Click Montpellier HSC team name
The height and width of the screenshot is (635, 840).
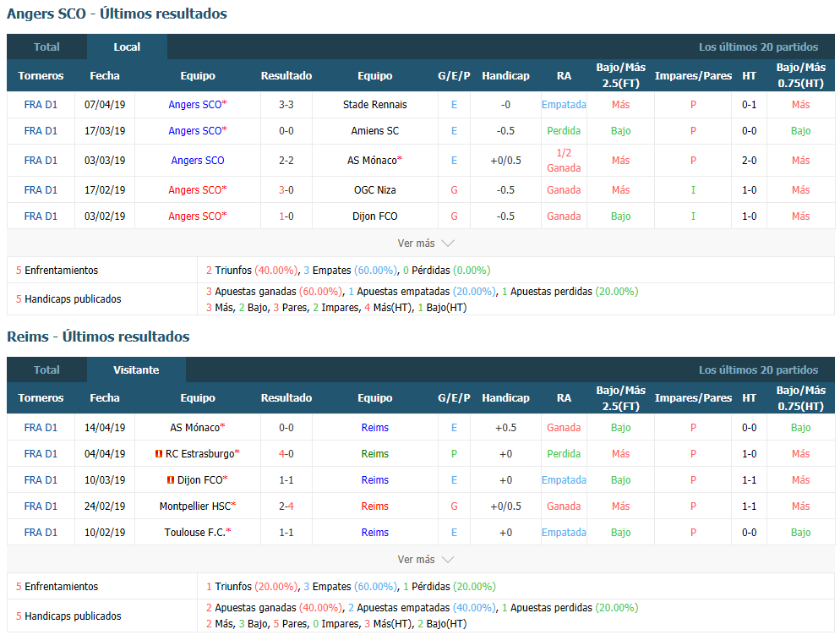pyautogui.click(x=195, y=506)
